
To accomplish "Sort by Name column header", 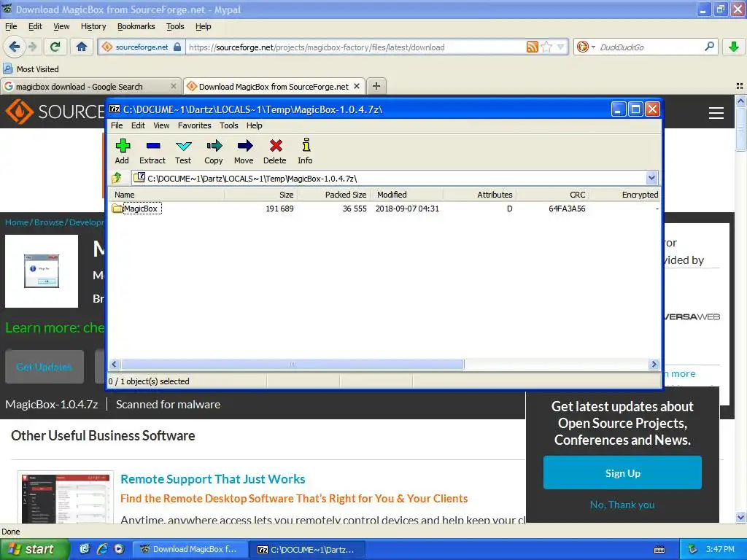I will coord(167,195).
